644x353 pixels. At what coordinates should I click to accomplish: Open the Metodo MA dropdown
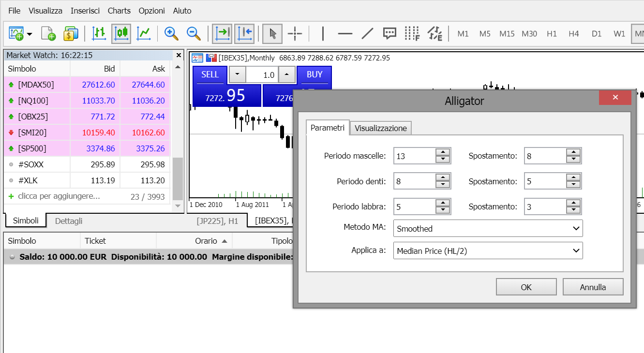coord(488,228)
